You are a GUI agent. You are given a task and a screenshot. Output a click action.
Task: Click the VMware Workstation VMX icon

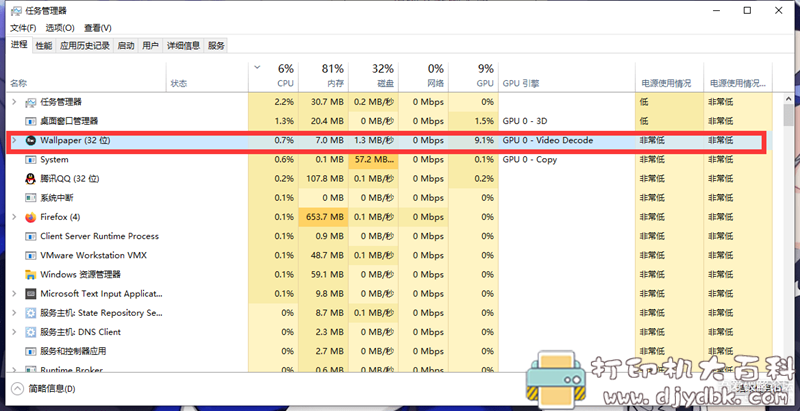click(x=31, y=255)
